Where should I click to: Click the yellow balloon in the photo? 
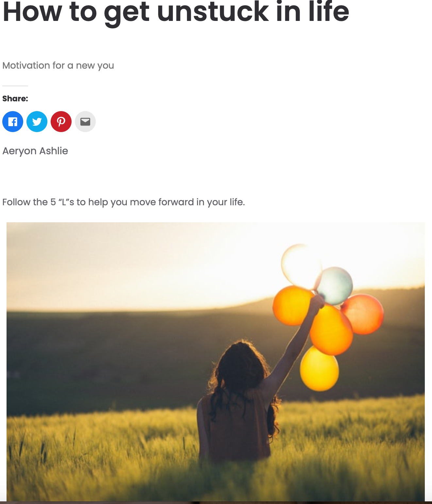(x=319, y=369)
